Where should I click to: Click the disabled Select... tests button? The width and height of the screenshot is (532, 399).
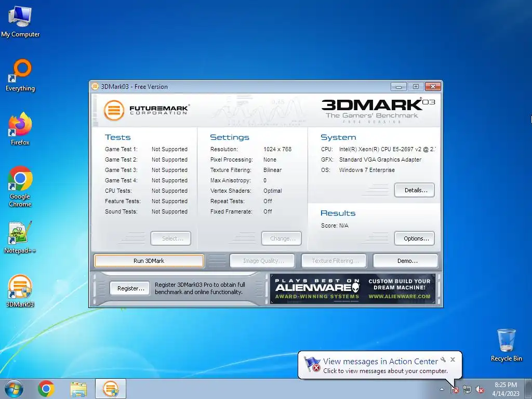click(170, 238)
